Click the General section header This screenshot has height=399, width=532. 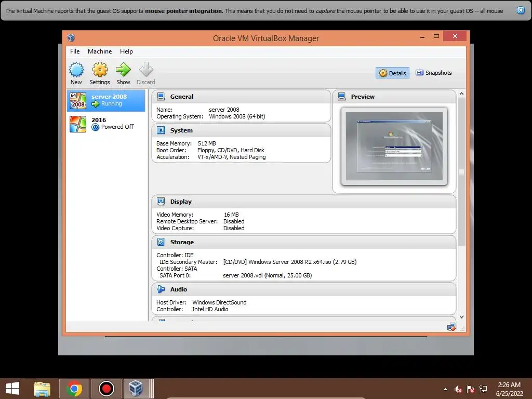tap(241, 97)
